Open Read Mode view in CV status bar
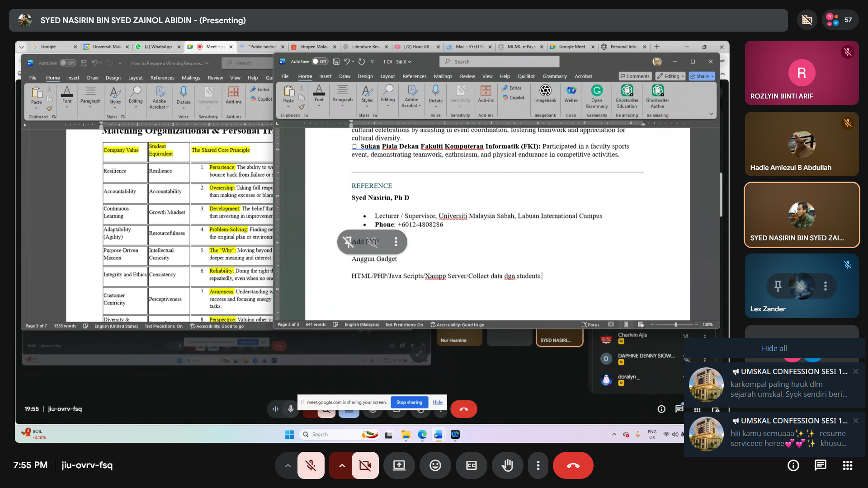Image resolution: width=868 pixels, height=488 pixels. 611,324
